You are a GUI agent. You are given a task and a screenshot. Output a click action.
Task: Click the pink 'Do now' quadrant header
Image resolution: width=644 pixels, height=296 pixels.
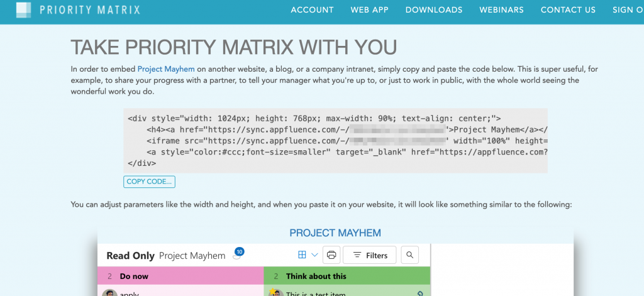click(180, 276)
